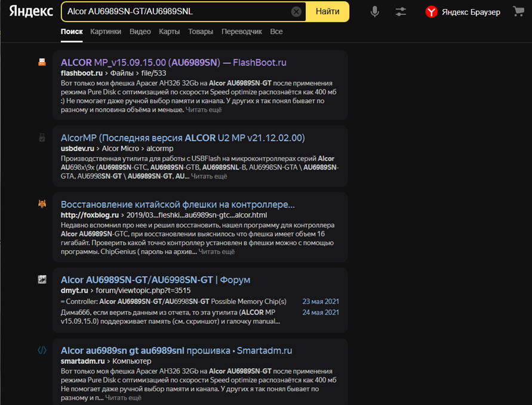The image size is (532, 405).
Task: Click the 23 мая 2021 forum post date
Action: tap(321, 302)
